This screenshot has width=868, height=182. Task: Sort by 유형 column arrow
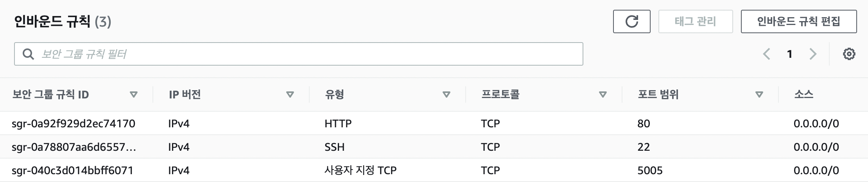tap(447, 95)
